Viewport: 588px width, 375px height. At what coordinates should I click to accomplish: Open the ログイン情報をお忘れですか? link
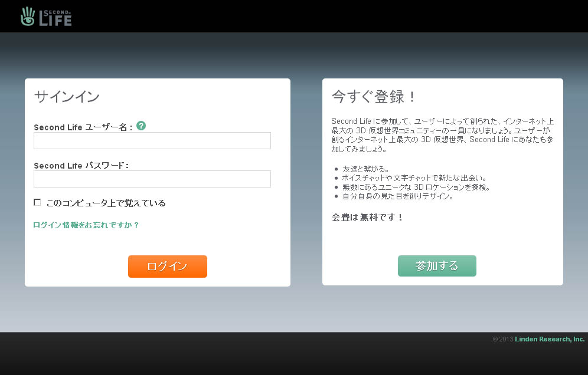pos(86,225)
